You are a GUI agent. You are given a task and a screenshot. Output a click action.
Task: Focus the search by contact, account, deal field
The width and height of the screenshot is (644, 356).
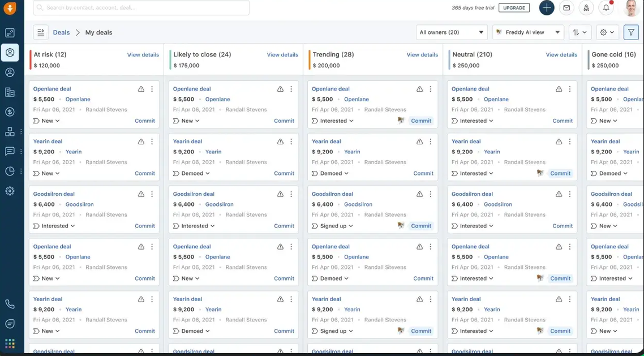click(141, 8)
